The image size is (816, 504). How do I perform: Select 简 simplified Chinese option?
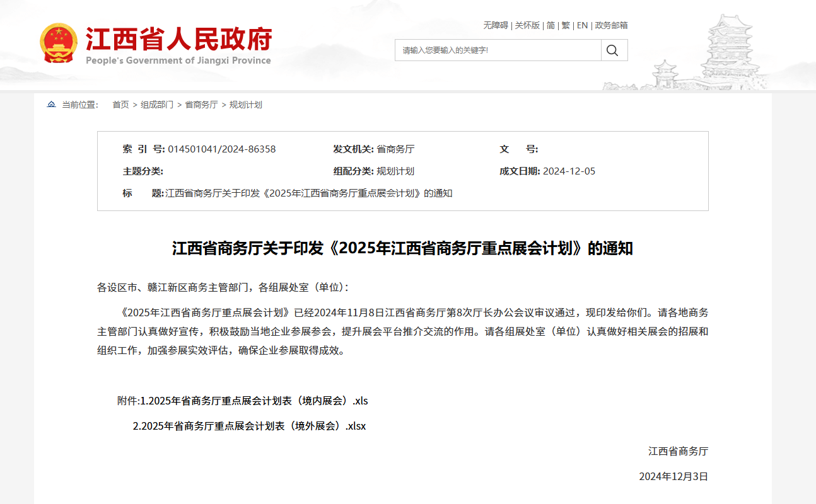coord(551,25)
